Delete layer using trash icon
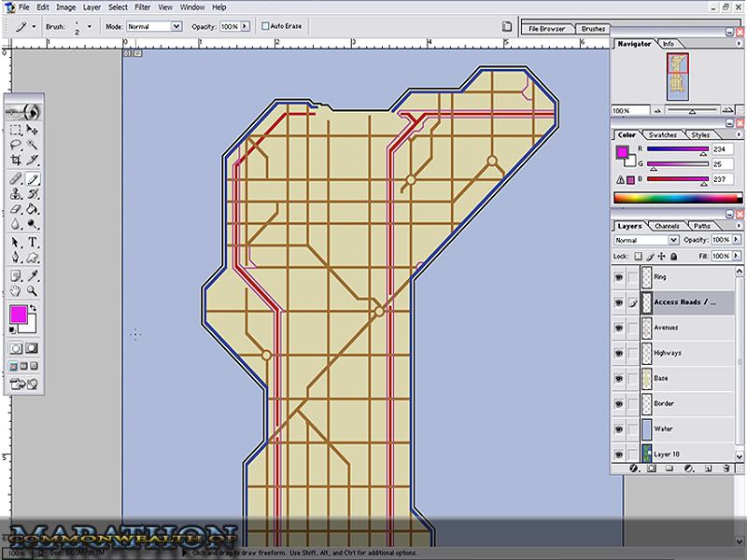Image resolution: width=747 pixels, height=560 pixels. pyautogui.click(x=726, y=467)
